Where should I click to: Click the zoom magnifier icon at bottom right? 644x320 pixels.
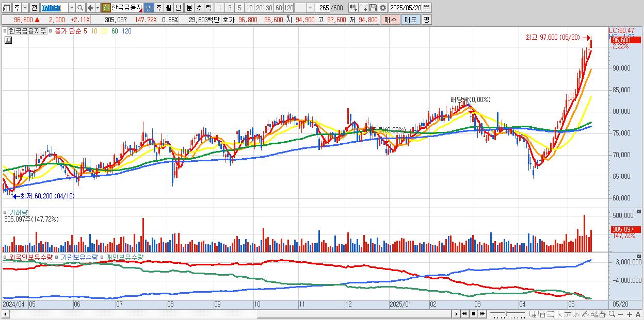pyautogui.click(x=612, y=314)
